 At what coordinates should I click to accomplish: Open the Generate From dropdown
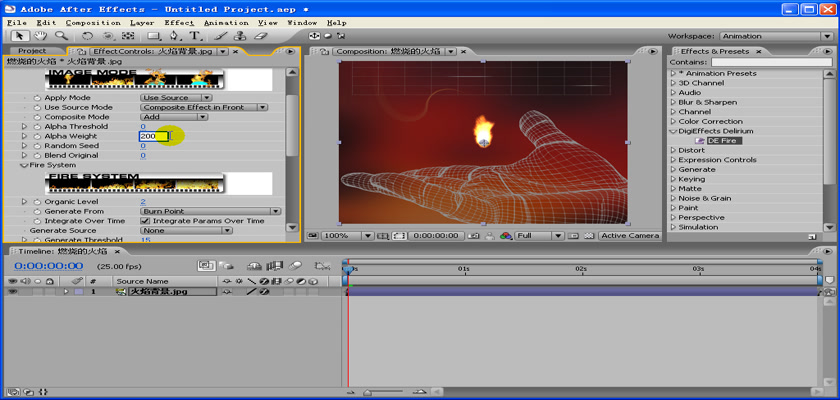[x=210, y=211]
